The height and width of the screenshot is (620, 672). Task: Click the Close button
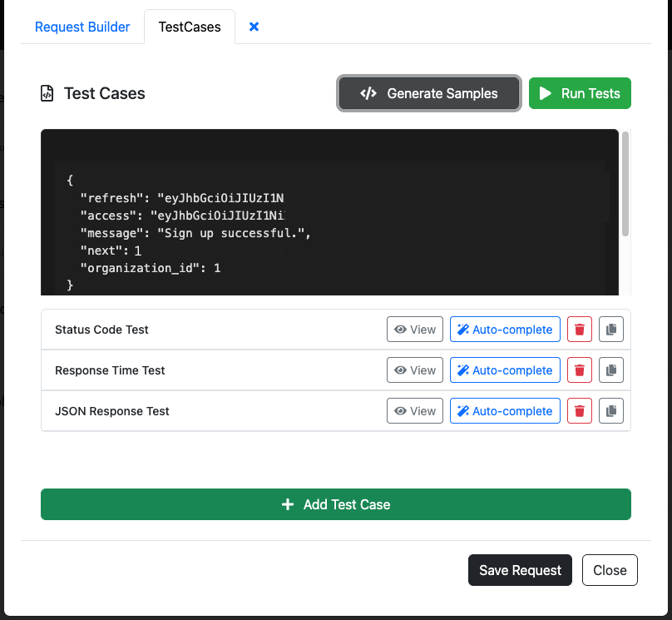coord(610,570)
